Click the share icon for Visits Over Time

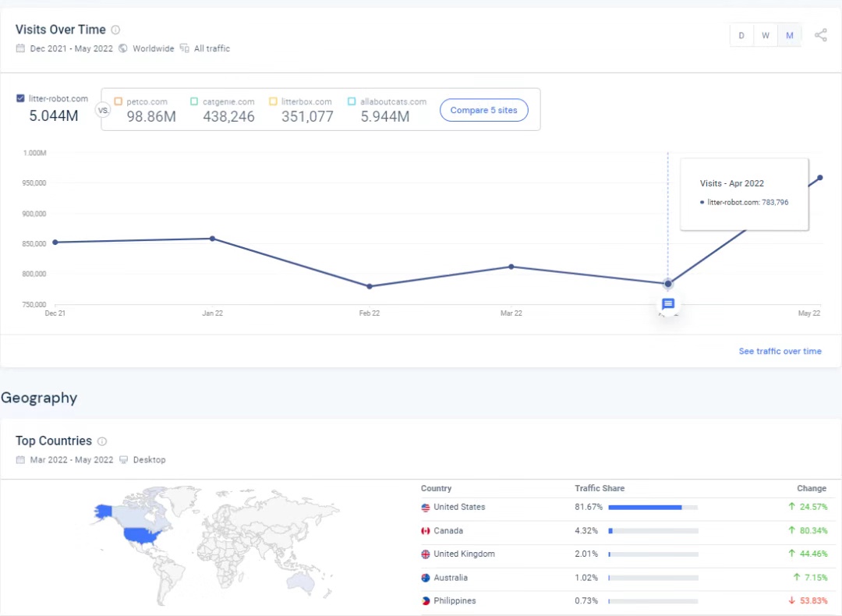point(821,35)
